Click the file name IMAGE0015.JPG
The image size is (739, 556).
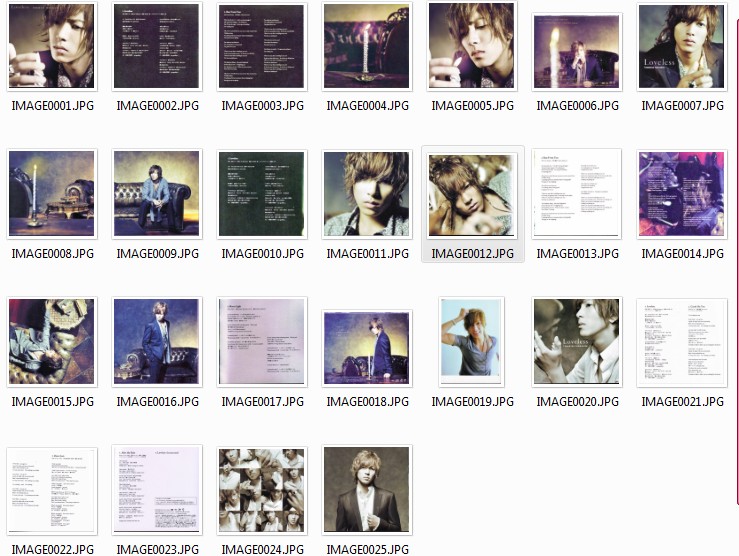click(x=52, y=401)
